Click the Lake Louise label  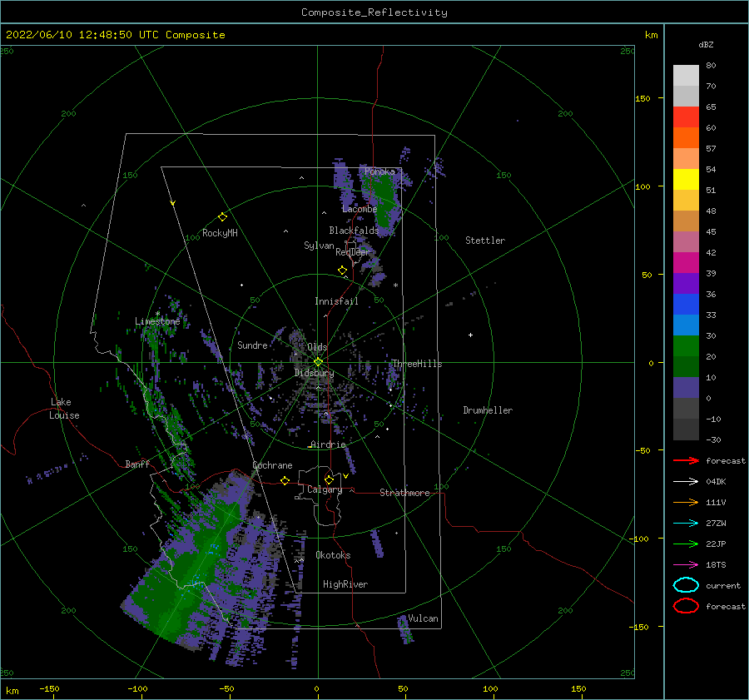pos(64,409)
